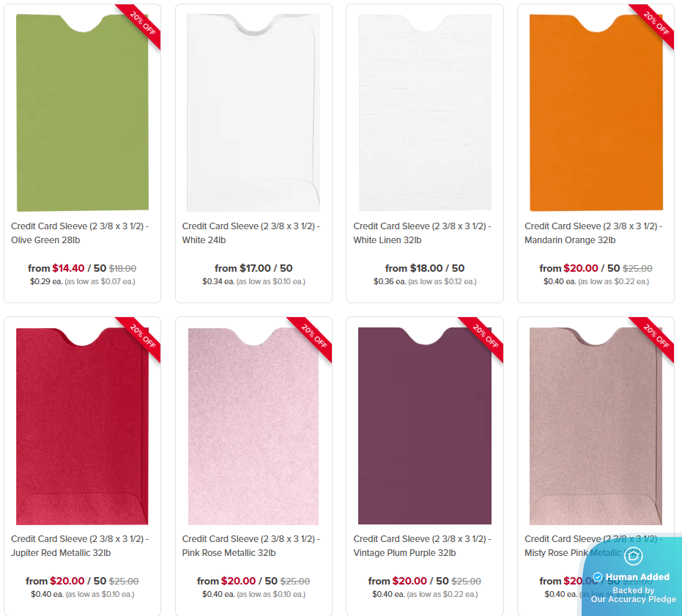Click the White 24lb product title link

251,233
